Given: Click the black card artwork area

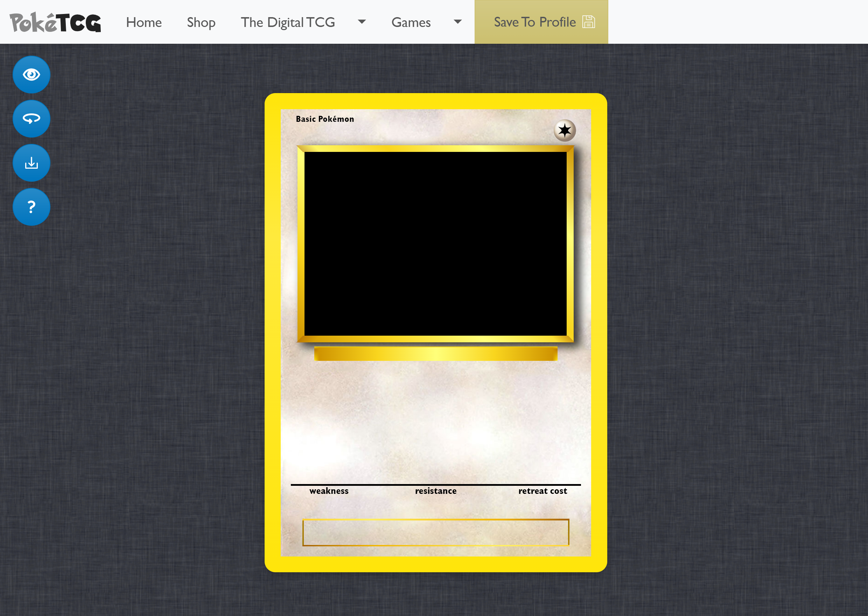Looking at the screenshot, I should (435, 244).
